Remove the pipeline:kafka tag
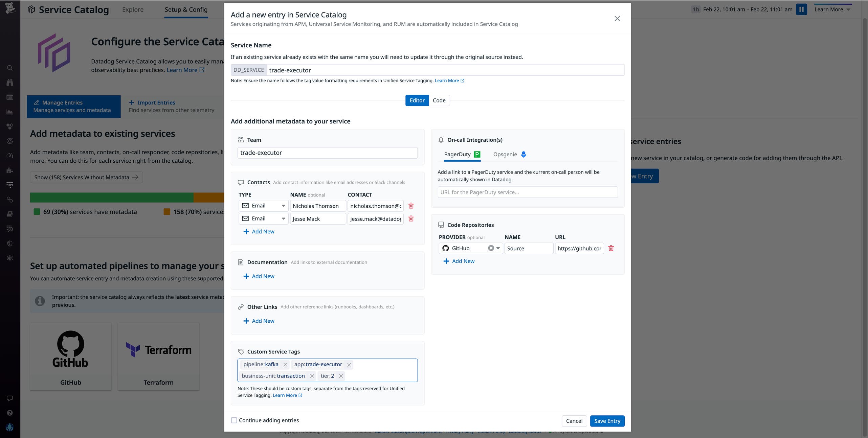 click(x=285, y=365)
